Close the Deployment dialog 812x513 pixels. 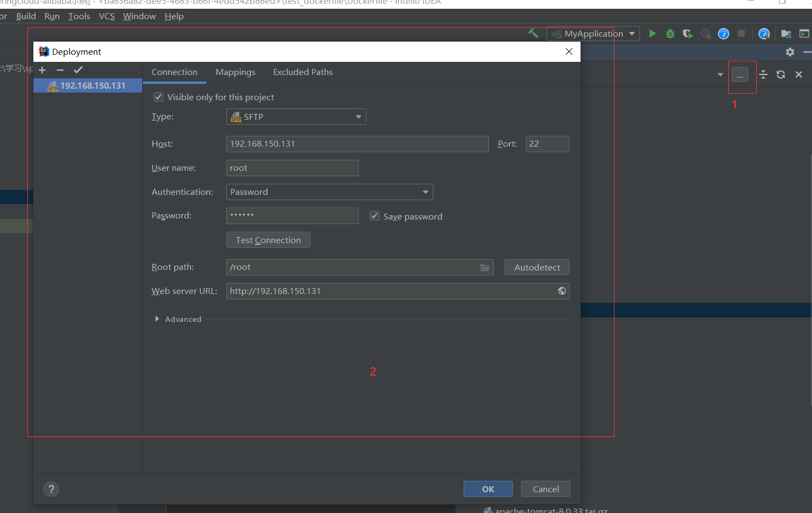pos(569,51)
